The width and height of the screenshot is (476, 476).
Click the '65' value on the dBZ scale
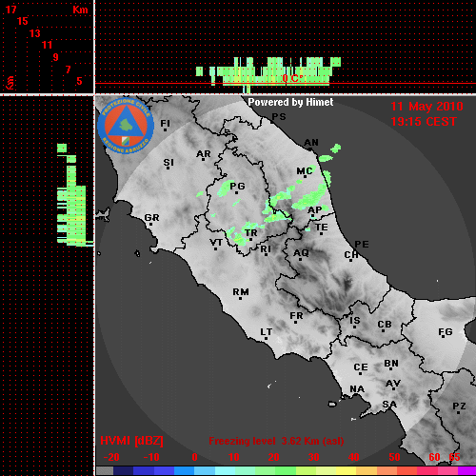(x=454, y=457)
